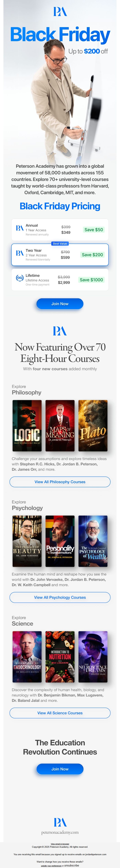Click the PA logo at top
The height and width of the screenshot is (868, 120).
(60, 12)
